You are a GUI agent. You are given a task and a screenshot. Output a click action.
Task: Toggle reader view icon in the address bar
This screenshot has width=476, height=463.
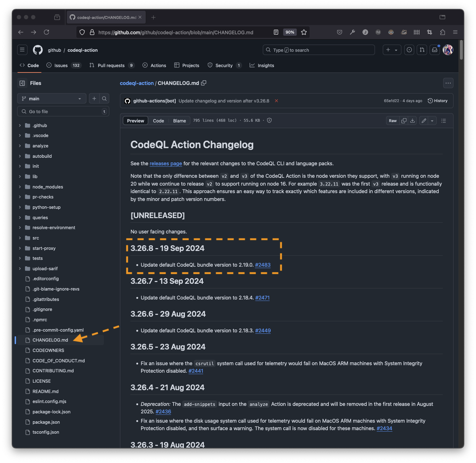click(276, 32)
